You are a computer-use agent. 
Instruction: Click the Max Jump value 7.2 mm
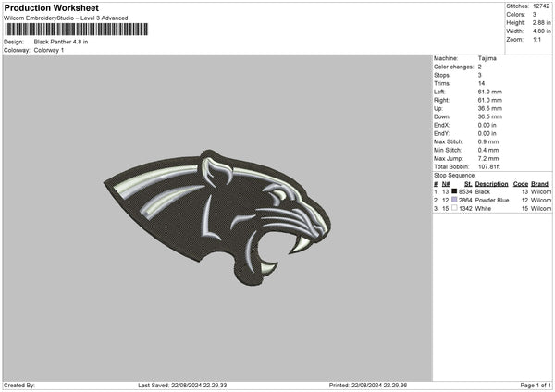(488, 158)
